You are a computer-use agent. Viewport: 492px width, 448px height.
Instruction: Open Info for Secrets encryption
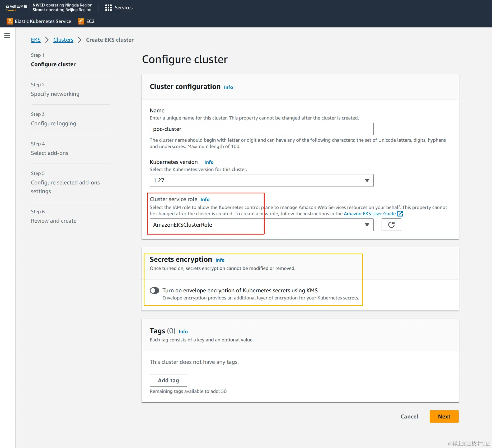220,260
